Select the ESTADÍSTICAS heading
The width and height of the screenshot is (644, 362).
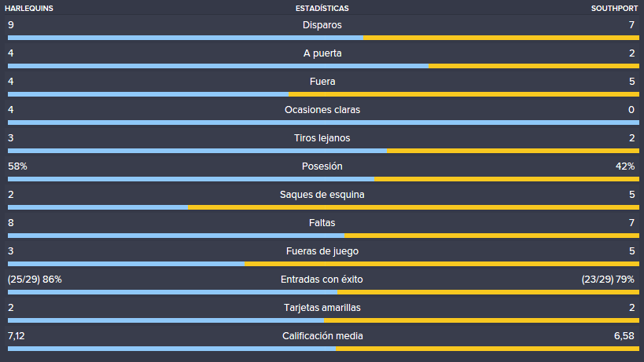tap(322, 8)
